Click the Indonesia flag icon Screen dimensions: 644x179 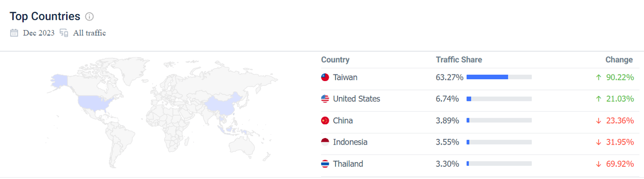point(325,142)
